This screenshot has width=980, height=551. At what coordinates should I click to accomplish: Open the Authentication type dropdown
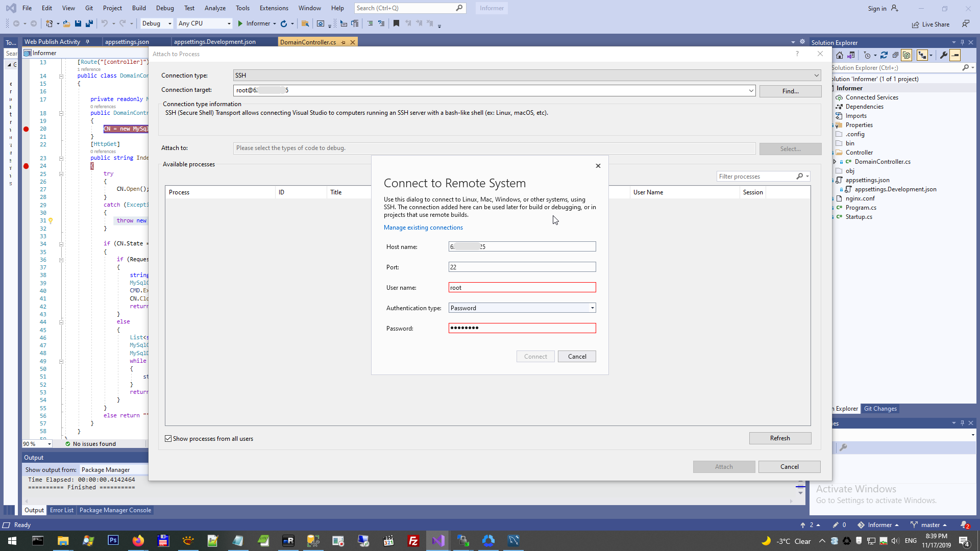592,308
